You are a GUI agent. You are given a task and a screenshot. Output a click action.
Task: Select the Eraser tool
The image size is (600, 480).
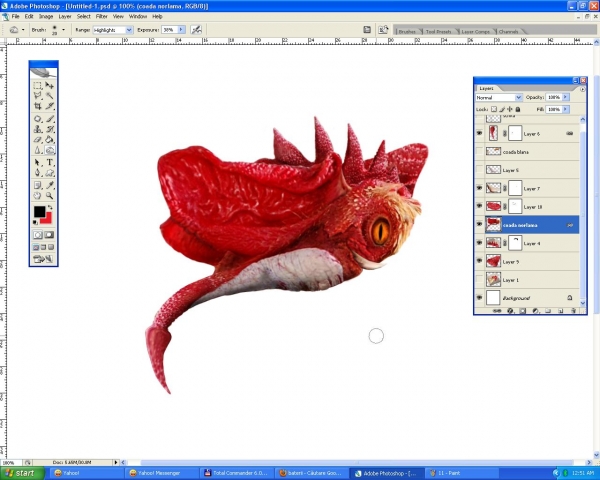(38, 139)
